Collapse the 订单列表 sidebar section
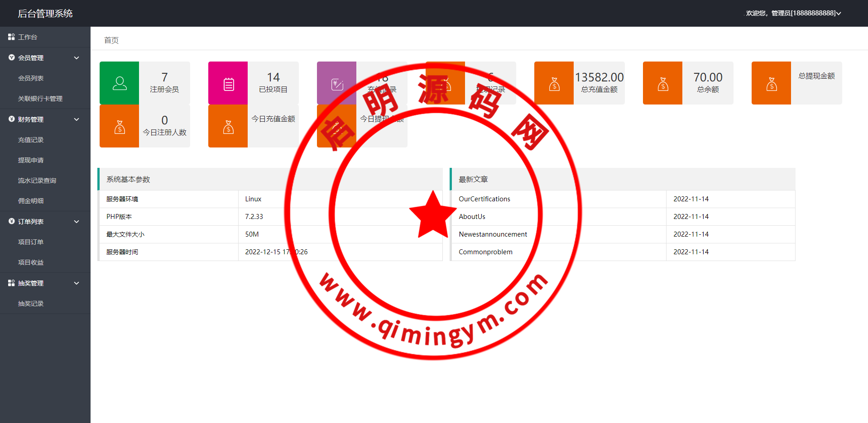The height and width of the screenshot is (423, 868). [77, 222]
